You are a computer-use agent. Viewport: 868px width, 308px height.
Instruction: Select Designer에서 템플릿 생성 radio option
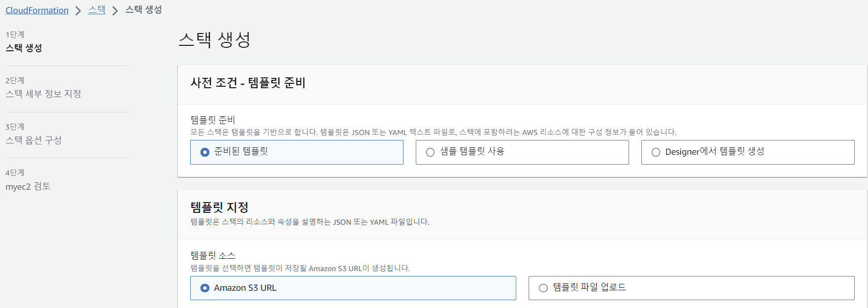pos(748,152)
